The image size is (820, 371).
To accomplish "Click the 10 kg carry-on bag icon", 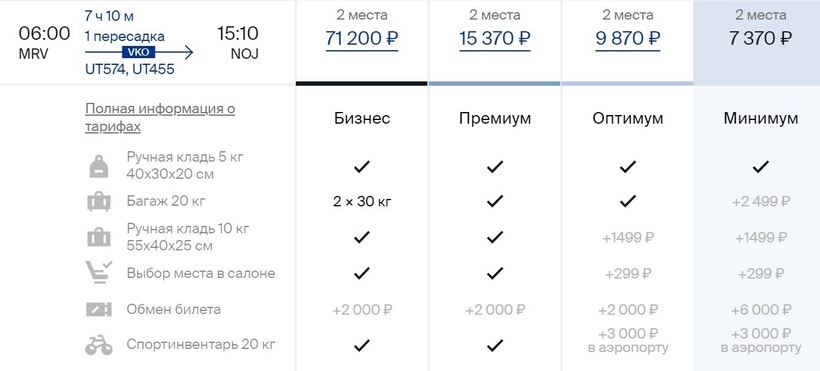I will tap(98, 238).
